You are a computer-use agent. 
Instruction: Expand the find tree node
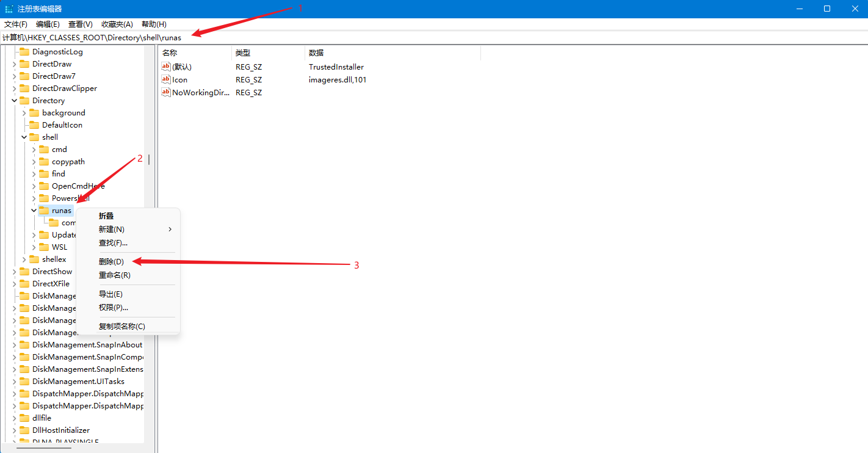coord(34,174)
